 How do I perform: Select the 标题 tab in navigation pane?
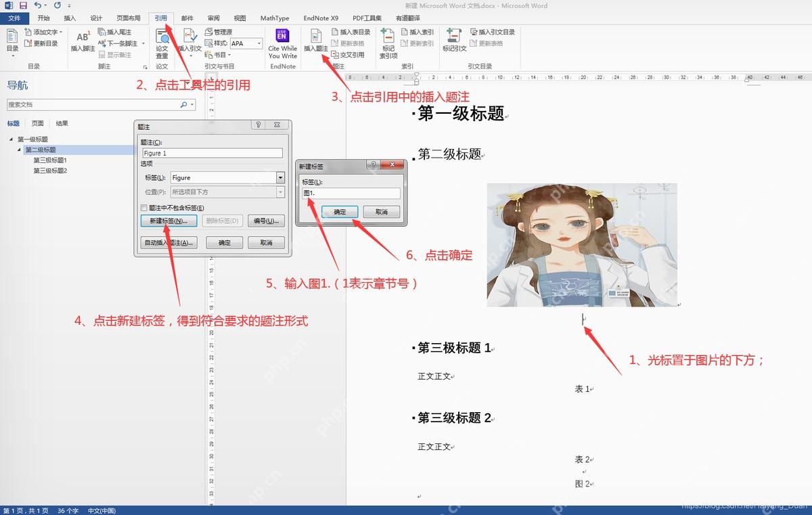tap(14, 124)
